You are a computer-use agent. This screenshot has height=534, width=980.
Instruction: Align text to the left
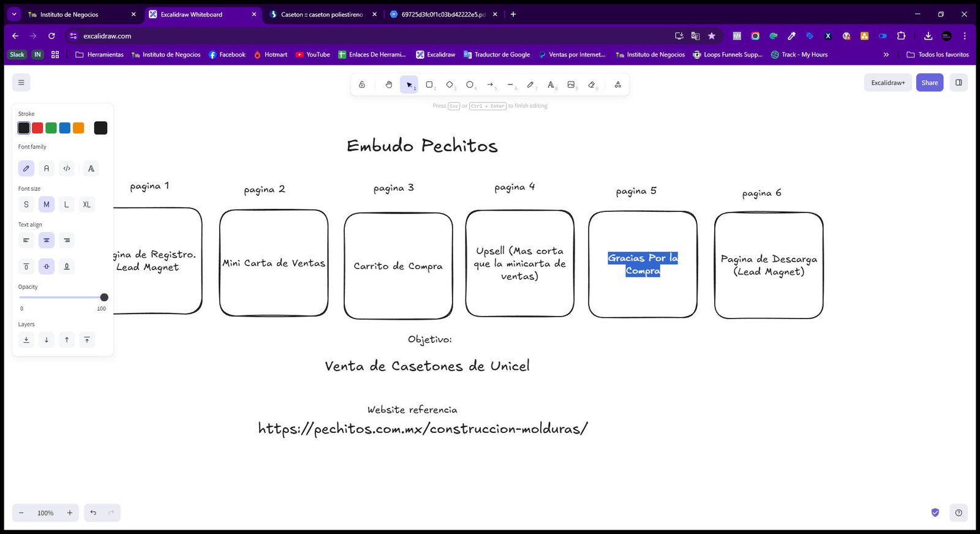[26, 240]
